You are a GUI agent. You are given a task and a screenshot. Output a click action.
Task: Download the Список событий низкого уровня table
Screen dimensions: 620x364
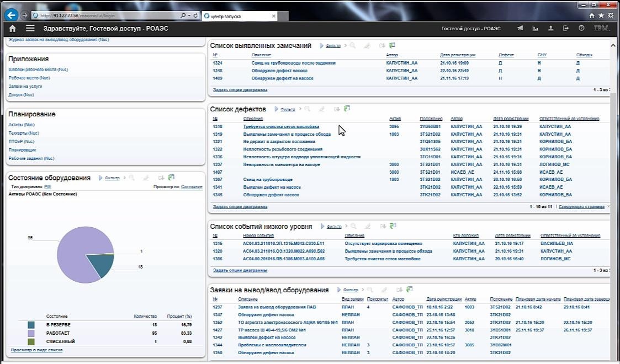(383, 226)
